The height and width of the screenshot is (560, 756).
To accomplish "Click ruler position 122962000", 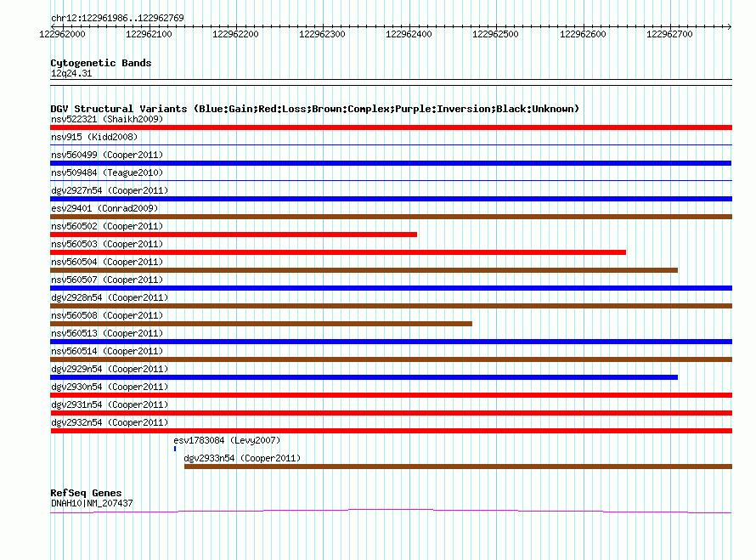I will click(x=62, y=34).
